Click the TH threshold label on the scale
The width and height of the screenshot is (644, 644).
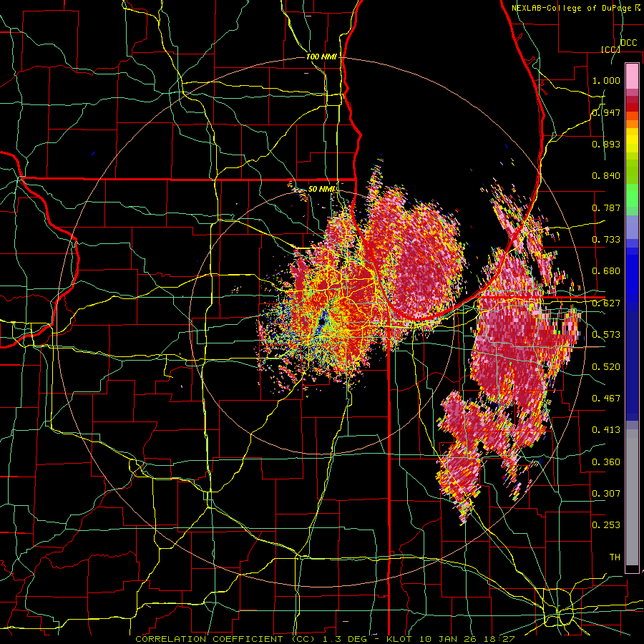click(x=615, y=557)
